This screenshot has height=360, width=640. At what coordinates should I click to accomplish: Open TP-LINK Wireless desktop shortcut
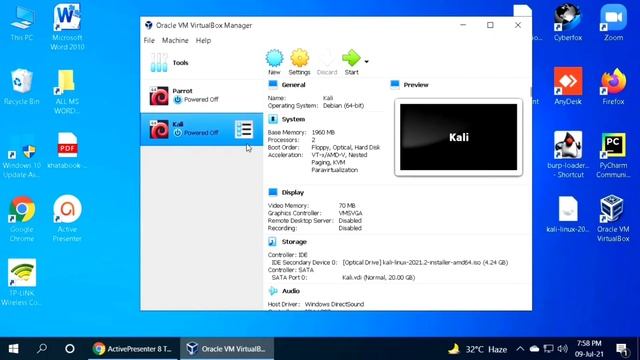(x=22, y=282)
